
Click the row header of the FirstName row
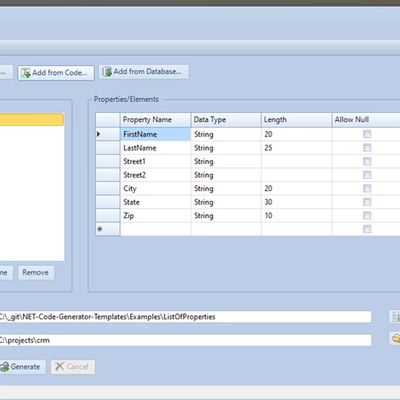tap(108, 134)
